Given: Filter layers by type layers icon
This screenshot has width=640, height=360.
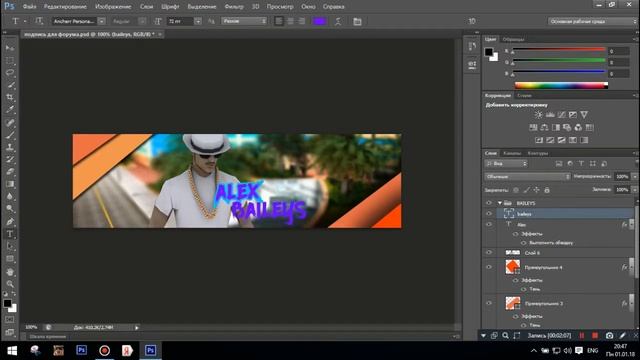Looking at the screenshot, I should tap(581, 164).
